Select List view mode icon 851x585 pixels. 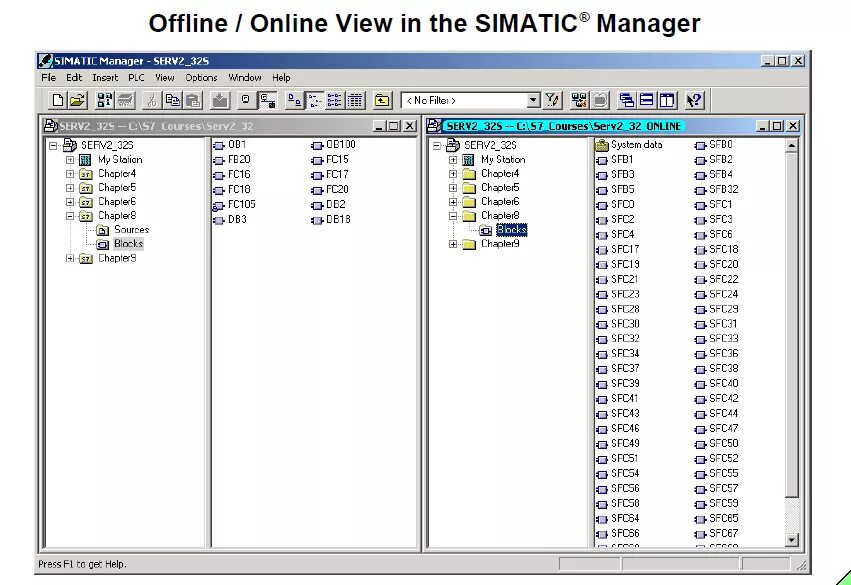tap(335, 100)
